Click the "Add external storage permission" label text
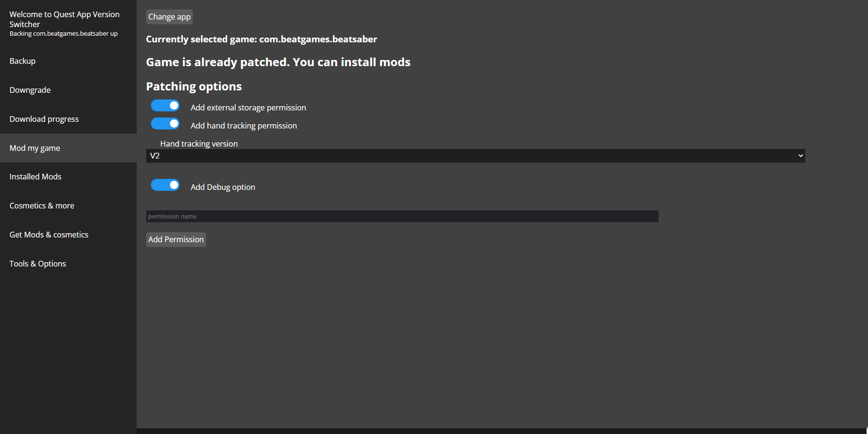This screenshot has width=868, height=434. click(x=248, y=108)
